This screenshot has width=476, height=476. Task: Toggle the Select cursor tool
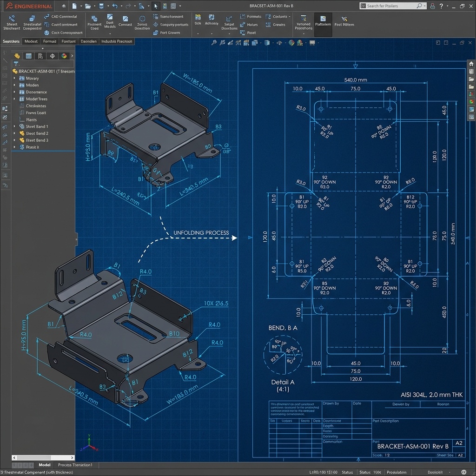[x=156, y=6]
